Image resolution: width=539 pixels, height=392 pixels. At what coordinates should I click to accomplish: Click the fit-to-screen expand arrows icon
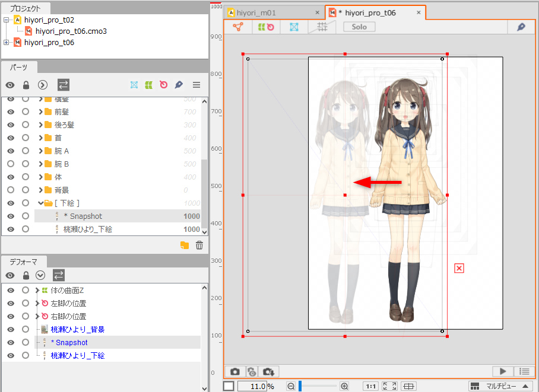(x=389, y=386)
